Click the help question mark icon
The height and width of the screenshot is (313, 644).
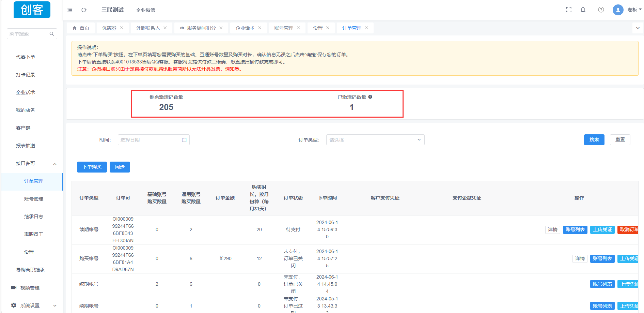601,10
